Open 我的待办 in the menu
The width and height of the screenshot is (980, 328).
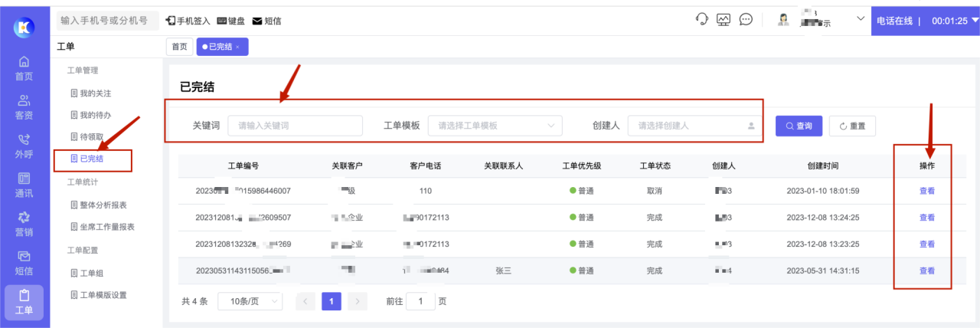90,115
